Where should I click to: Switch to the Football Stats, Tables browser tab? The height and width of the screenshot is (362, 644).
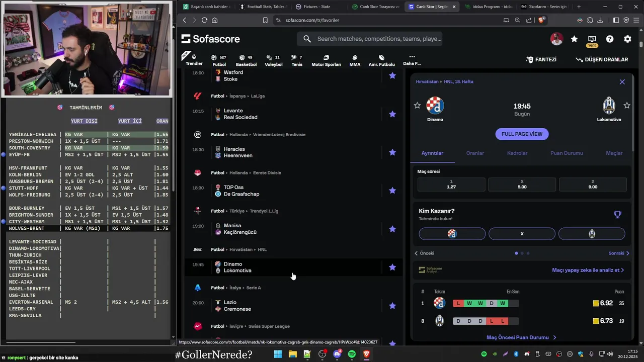(262, 7)
